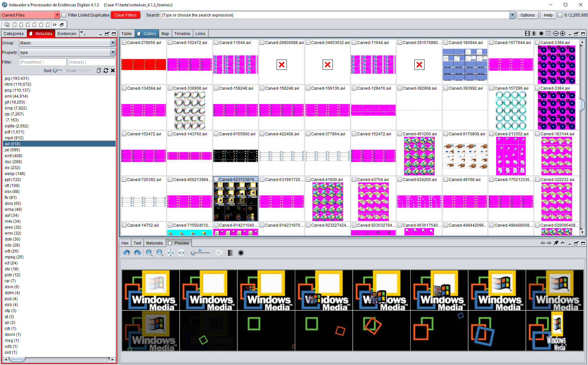Image resolution: width=588 pixels, height=365 pixels.
Task: Open the Group dropdown showing Basic
Action: coord(113,43)
